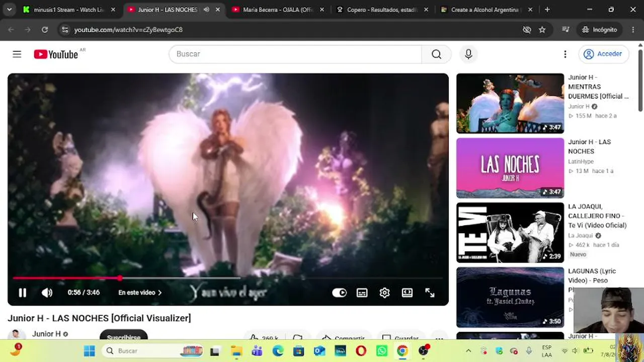Close the Maria Becerra tab
This screenshot has height=362, width=644.
(322, 10)
